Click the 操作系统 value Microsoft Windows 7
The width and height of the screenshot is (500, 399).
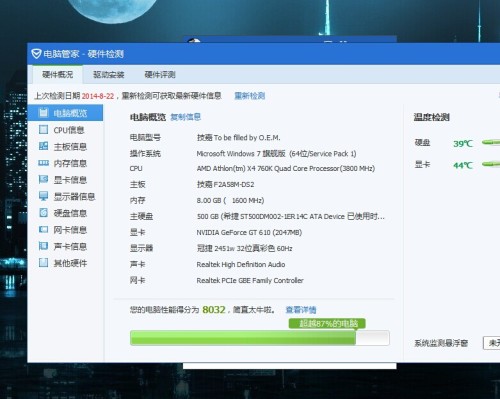click(276, 154)
